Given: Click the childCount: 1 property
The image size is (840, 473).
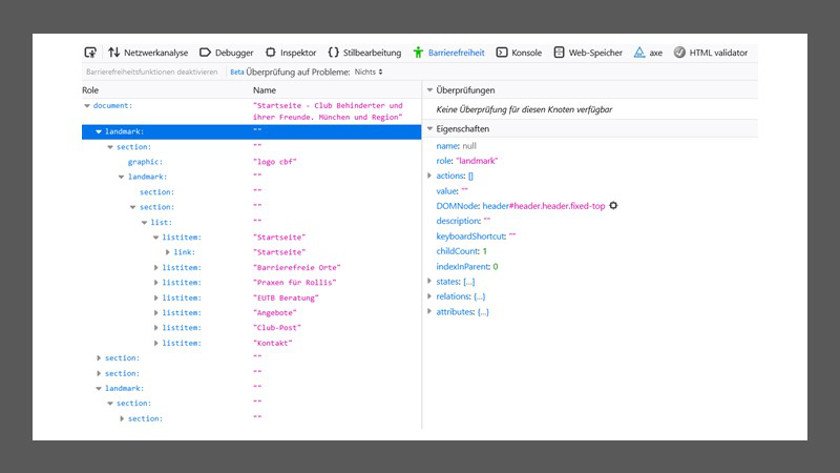Looking at the screenshot, I should click(x=461, y=251).
